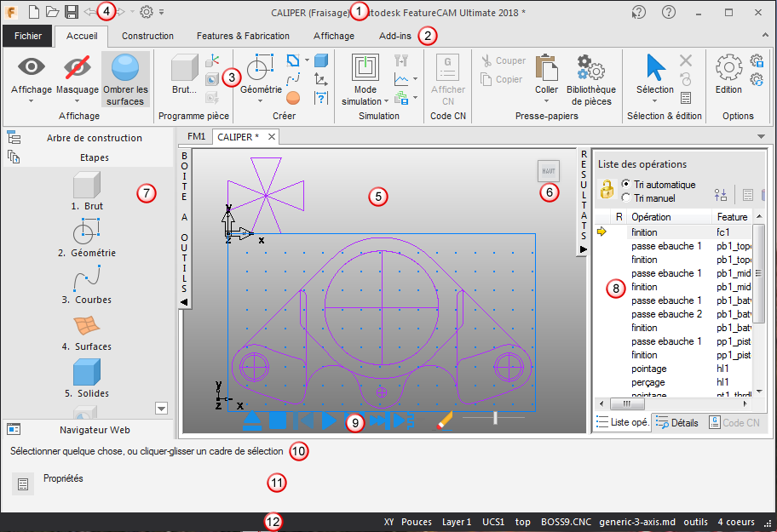This screenshot has width=777, height=532.
Task: Click Pouces units in status bar
Action: [417, 522]
